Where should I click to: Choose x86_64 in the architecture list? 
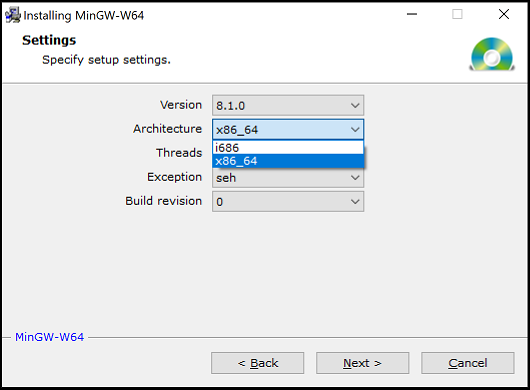tap(288, 161)
